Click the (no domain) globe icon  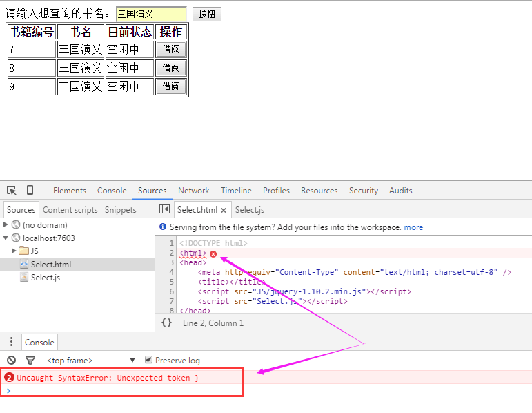[16, 224]
